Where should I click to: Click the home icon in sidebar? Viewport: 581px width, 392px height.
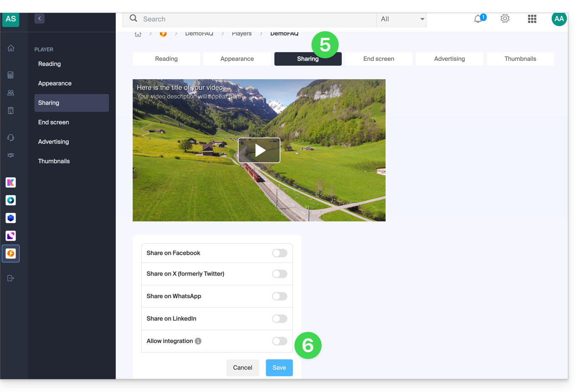click(x=11, y=48)
